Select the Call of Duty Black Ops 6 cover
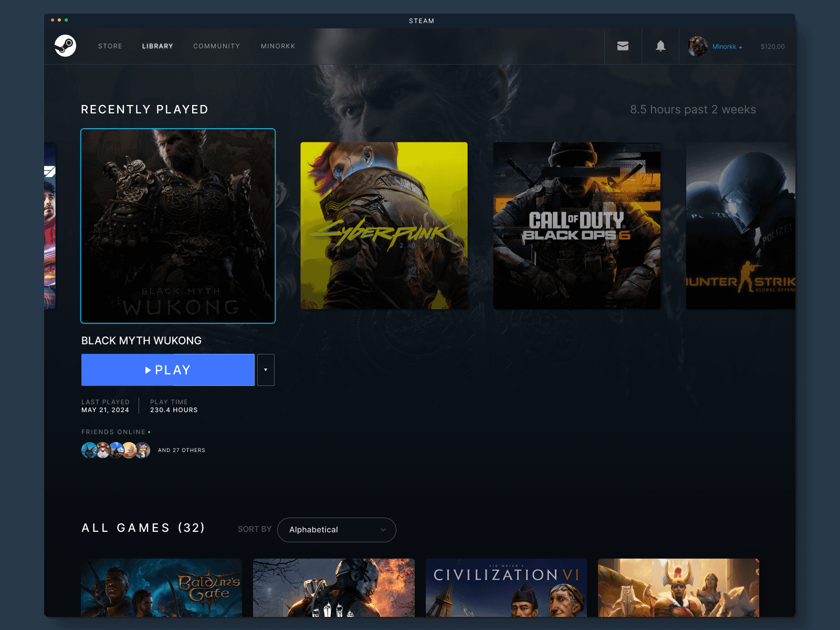 click(x=577, y=226)
